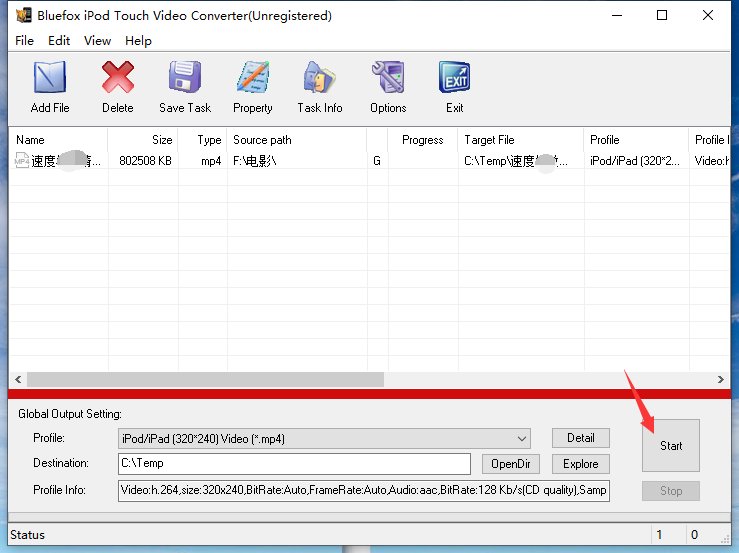Screen dimensions: 739x553
Task: Click the Exit toolbar icon
Action: (454, 77)
